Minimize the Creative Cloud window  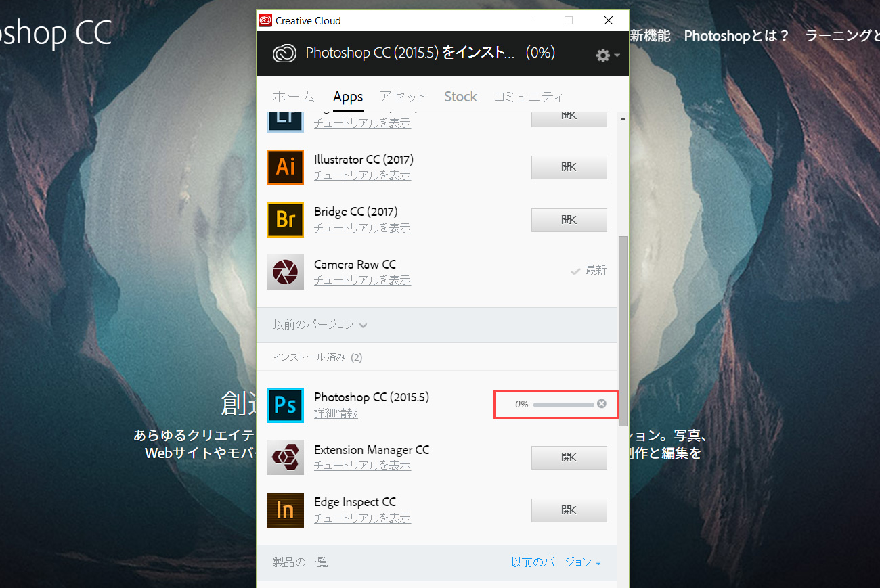529,20
